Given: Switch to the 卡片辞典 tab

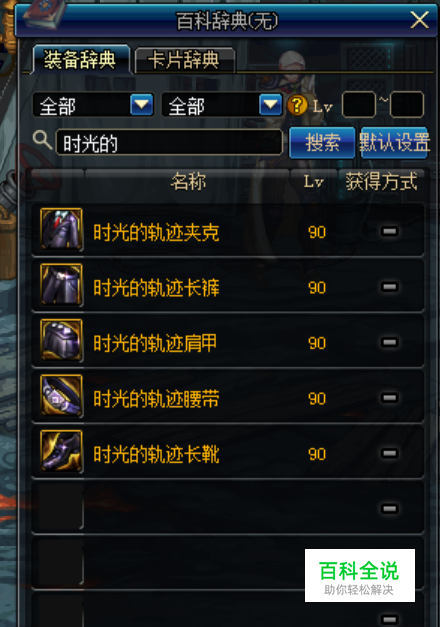Looking at the screenshot, I should pyautogui.click(x=184, y=60).
